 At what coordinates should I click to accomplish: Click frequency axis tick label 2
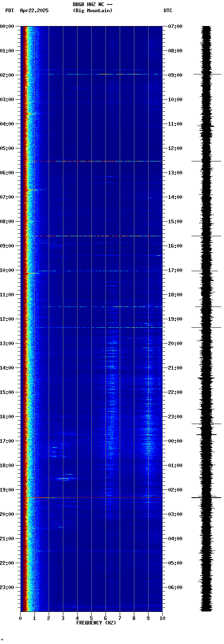click(49, 618)
